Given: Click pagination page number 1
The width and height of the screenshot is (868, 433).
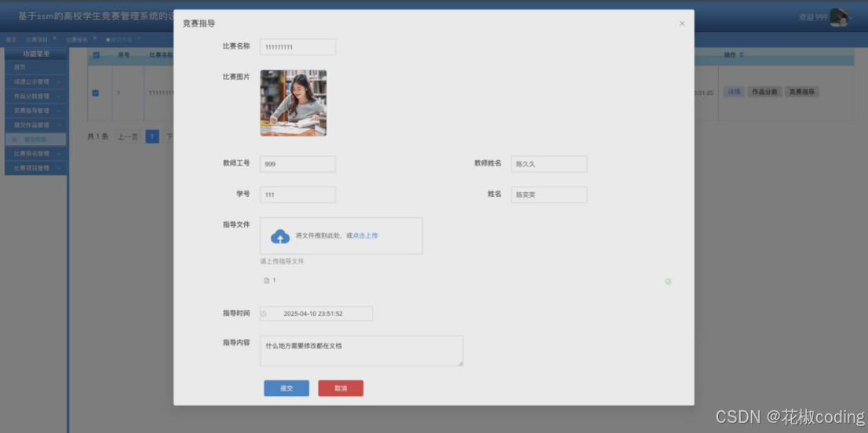Looking at the screenshot, I should tap(152, 136).
